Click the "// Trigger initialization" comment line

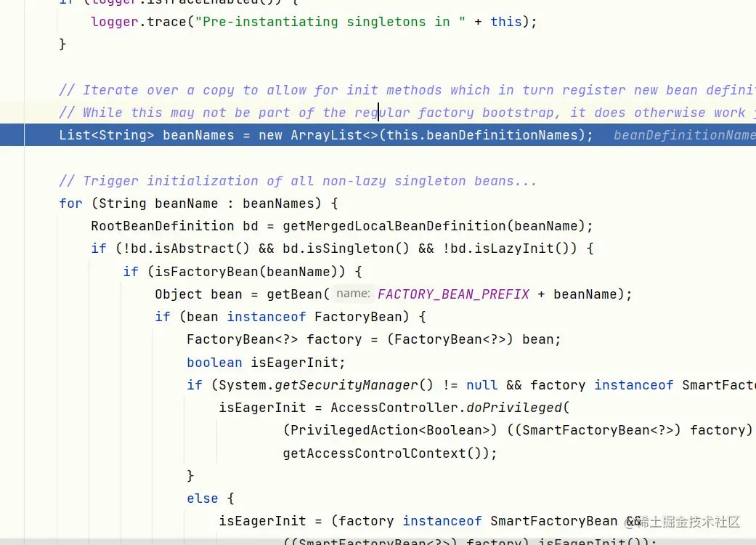(x=298, y=181)
